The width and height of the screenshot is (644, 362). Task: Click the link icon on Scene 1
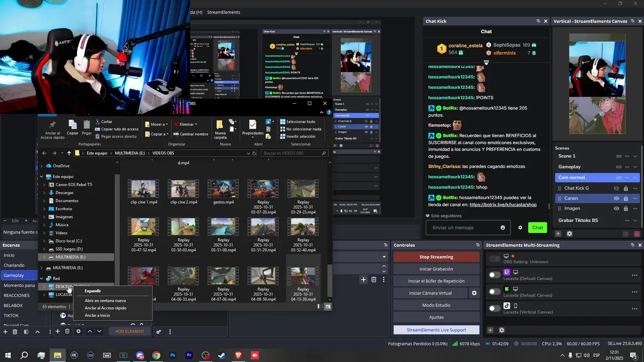pyautogui.click(x=619, y=156)
